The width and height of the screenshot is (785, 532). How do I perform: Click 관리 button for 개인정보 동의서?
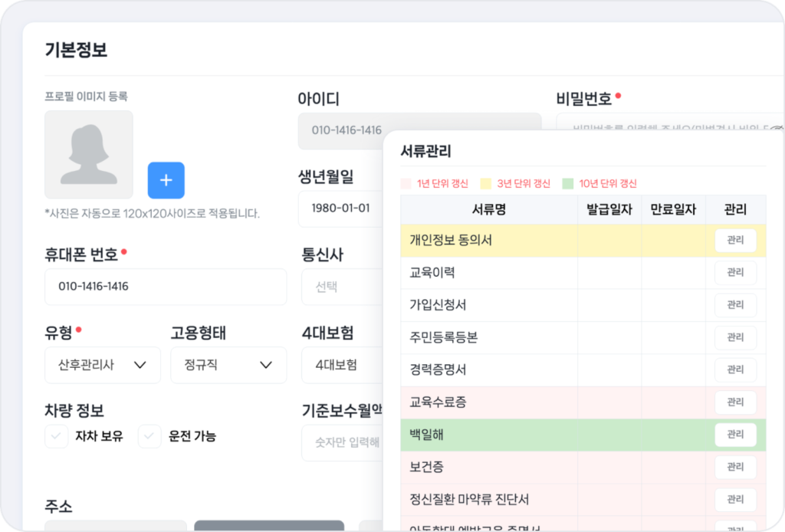(735, 241)
